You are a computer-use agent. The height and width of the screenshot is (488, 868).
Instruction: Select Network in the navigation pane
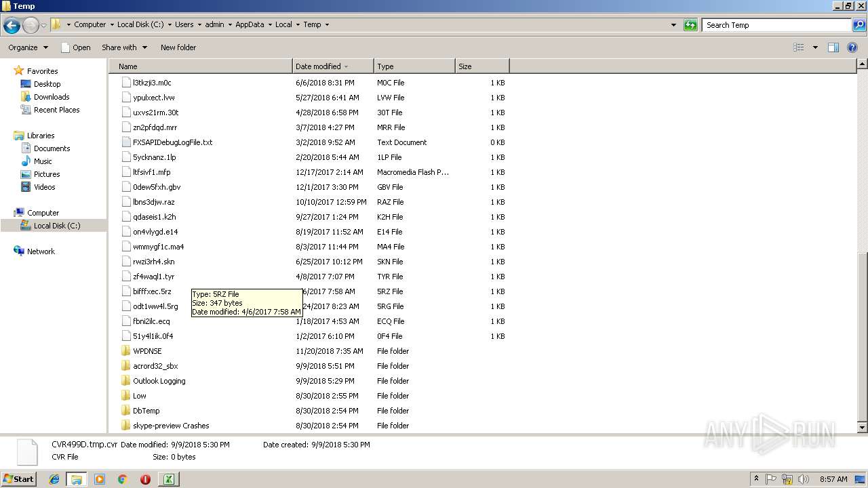point(41,251)
